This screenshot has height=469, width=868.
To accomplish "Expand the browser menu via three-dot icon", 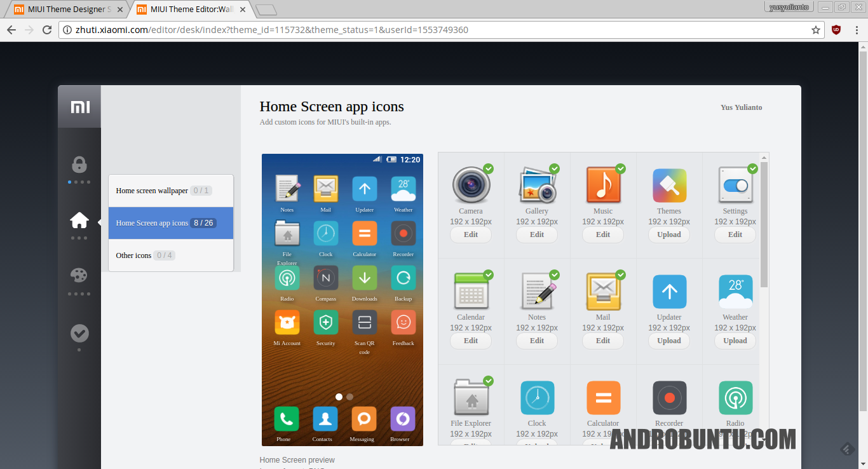I will pyautogui.click(x=858, y=29).
